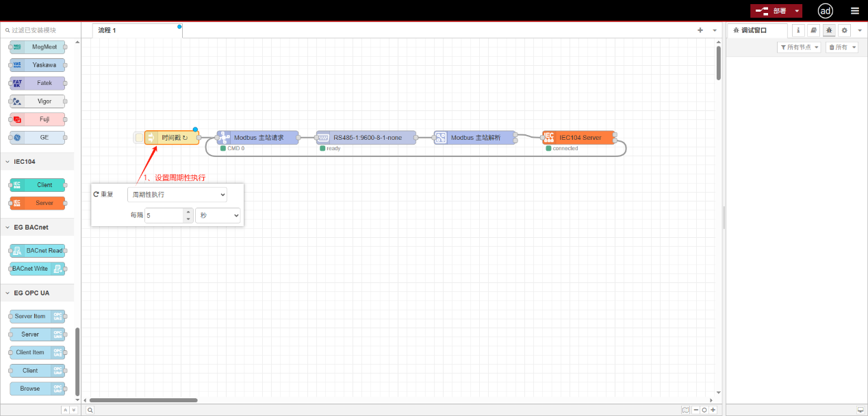Switch to the 流程 1 tab
Screen dimensions: 868x416
point(107,30)
